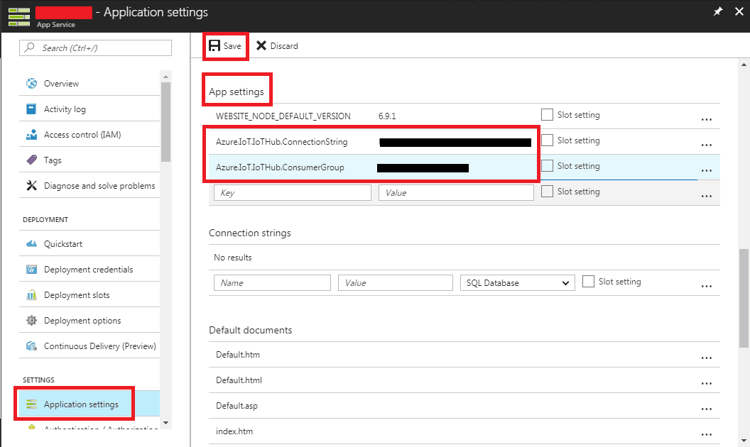Click the sidebar scroll down arrow
This screenshot has width=750, height=447.
tap(165, 423)
